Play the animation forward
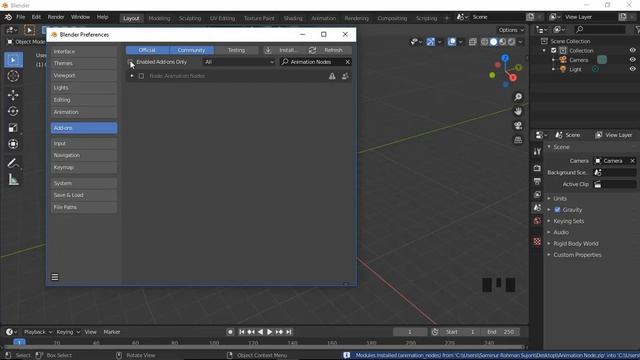This screenshot has height=360, width=640. pyautogui.click(x=269, y=332)
